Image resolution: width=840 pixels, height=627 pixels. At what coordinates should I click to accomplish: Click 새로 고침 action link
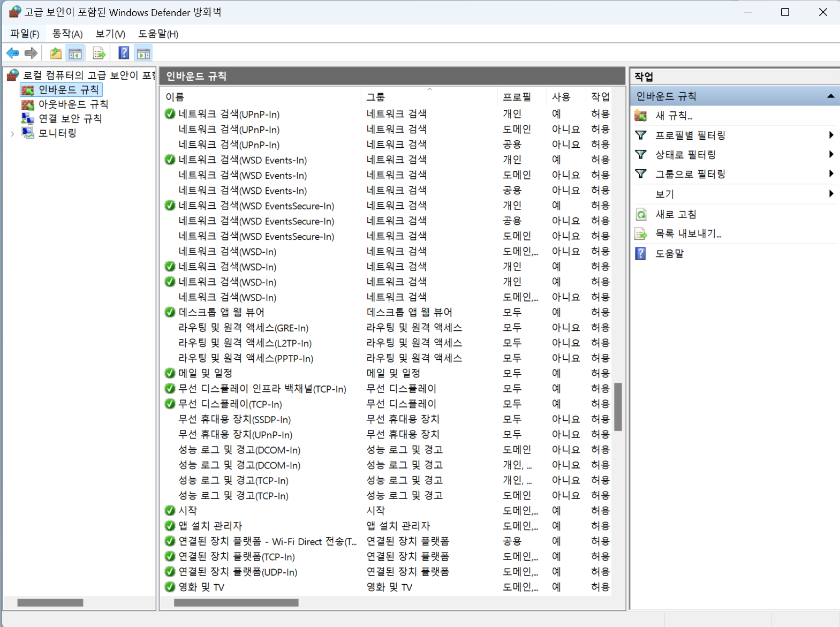(676, 214)
